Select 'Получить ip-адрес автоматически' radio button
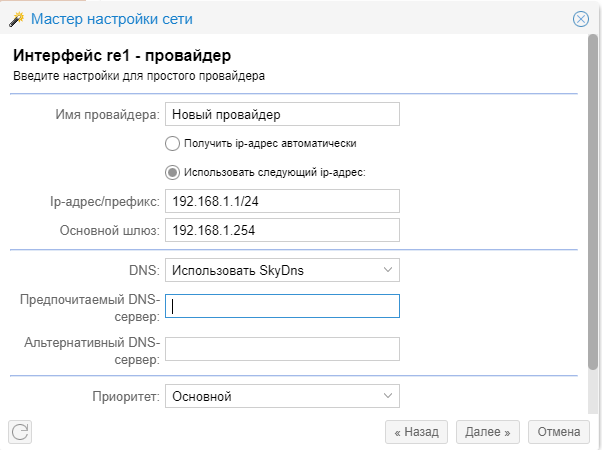 172,143
